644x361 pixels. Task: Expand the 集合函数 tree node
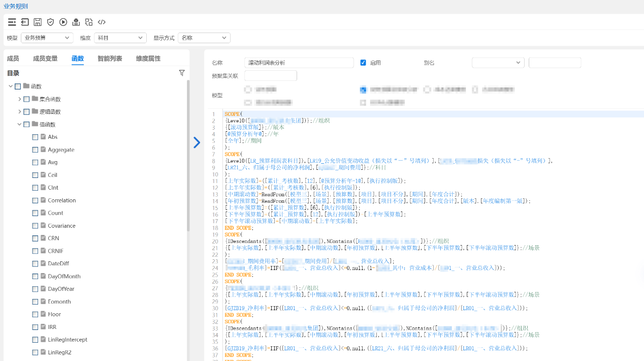coord(19,99)
